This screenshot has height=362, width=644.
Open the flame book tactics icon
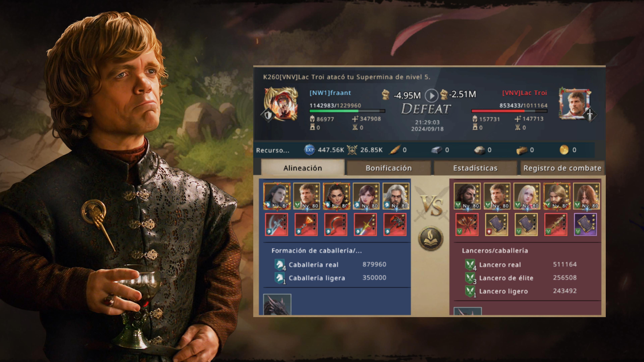pyautogui.click(x=431, y=238)
